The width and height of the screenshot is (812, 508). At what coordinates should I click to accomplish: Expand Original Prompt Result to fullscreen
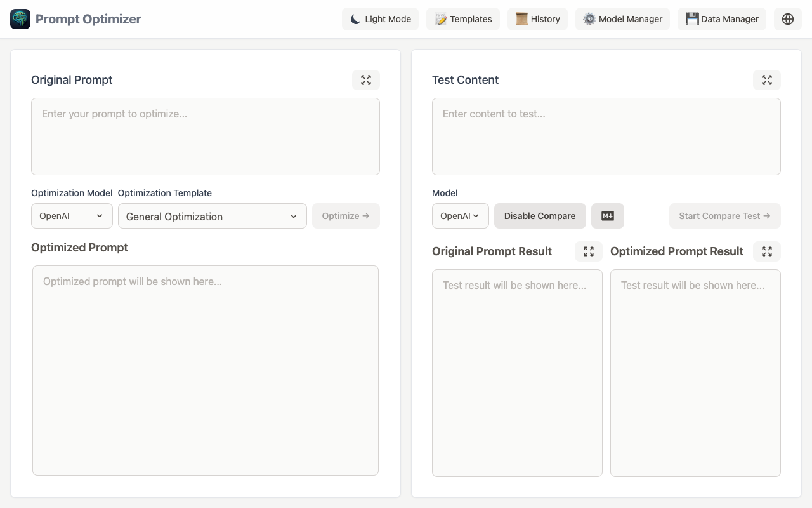tap(588, 251)
